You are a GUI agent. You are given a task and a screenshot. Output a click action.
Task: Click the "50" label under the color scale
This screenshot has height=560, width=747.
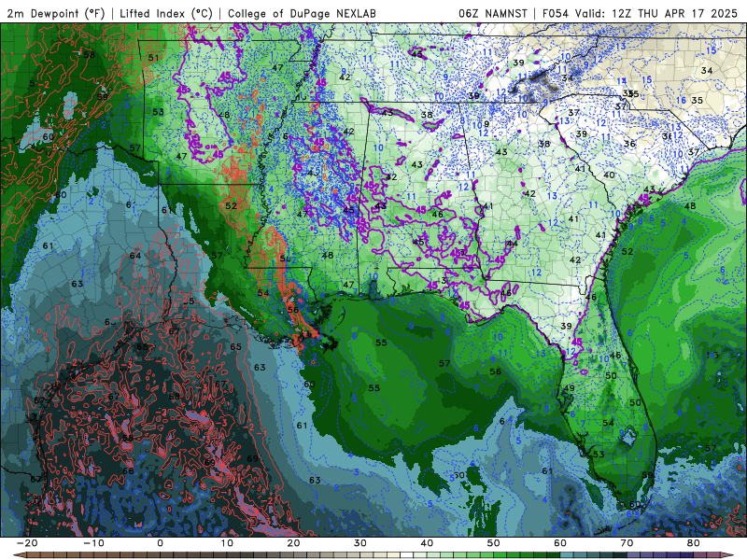click(x=494, y=543)
